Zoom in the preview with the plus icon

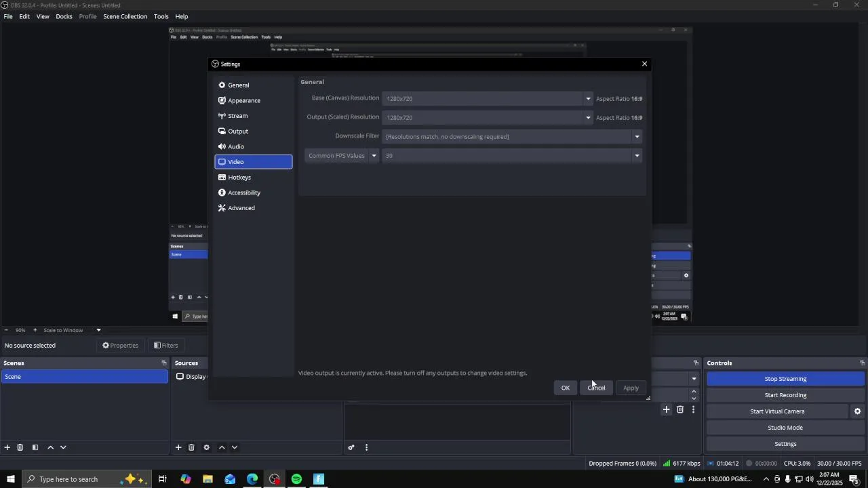[35, 330]
